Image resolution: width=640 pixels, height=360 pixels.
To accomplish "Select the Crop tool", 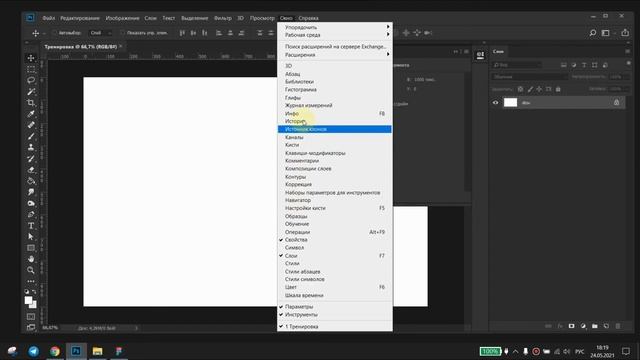I will [x=31, y=102].
